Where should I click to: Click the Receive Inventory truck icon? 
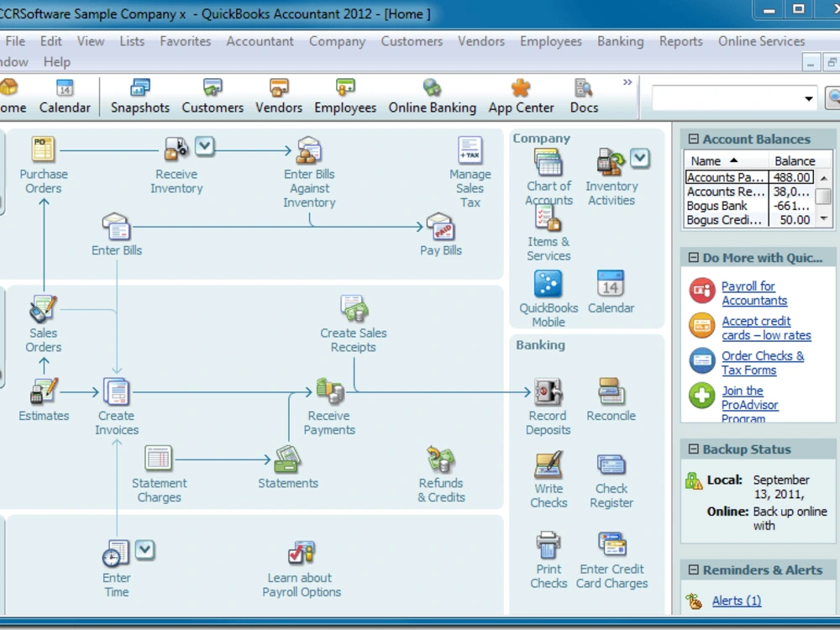point(176,149)
